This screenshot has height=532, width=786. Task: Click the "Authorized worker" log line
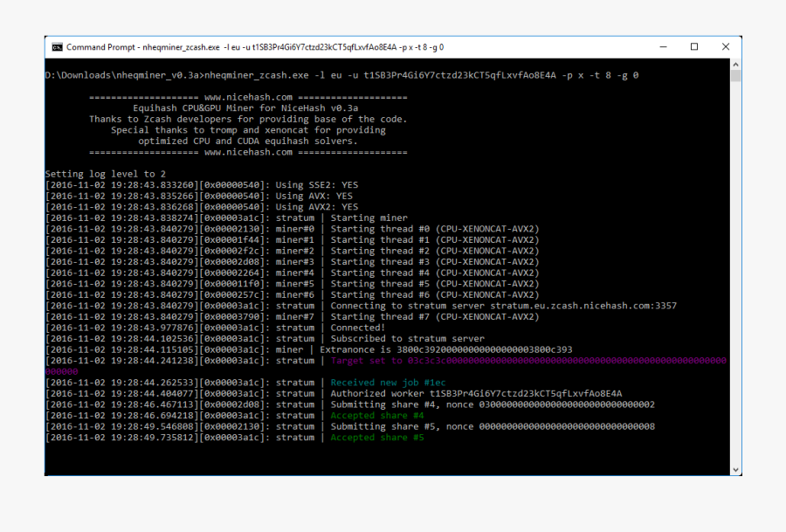(476, 394)
